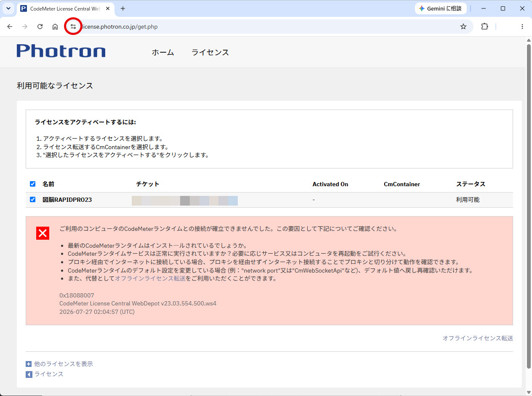Open Chrome three-dot menu
532x396 pixels.
click(522, 27)
